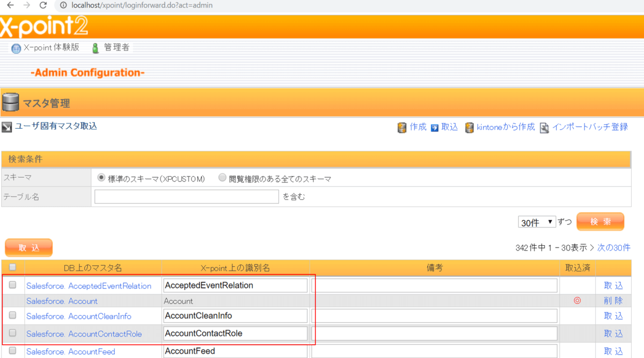This screenshot has height=358, width=644.
Task: Click the orange 取込 button above table
Action: pos(28,247)
